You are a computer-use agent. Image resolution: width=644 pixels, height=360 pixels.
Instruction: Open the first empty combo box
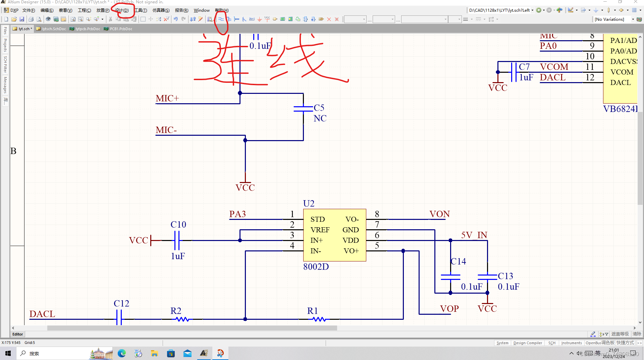coord(355,19)
